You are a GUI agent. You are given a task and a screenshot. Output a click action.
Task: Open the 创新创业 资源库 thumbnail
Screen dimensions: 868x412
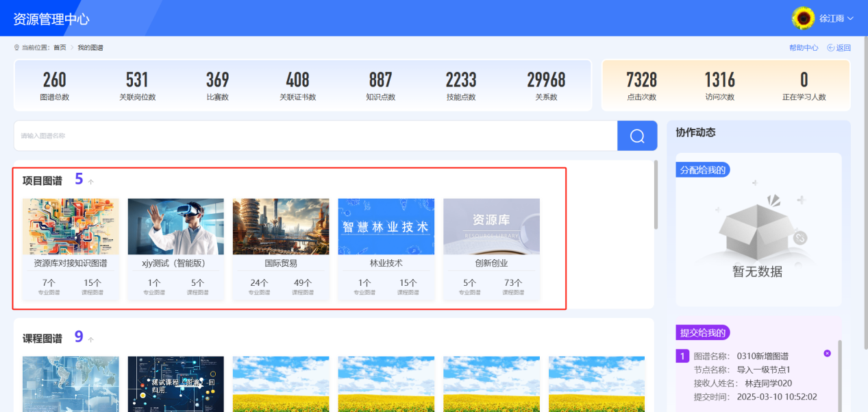coord(491,226)
